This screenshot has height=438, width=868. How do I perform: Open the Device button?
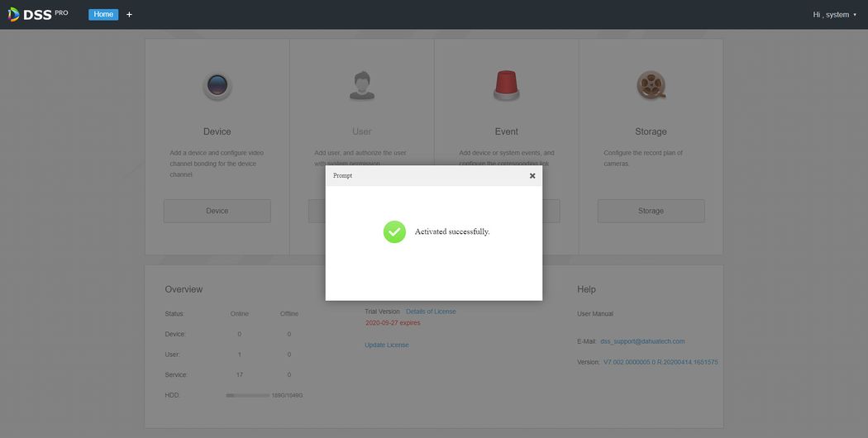coord(217,211)
